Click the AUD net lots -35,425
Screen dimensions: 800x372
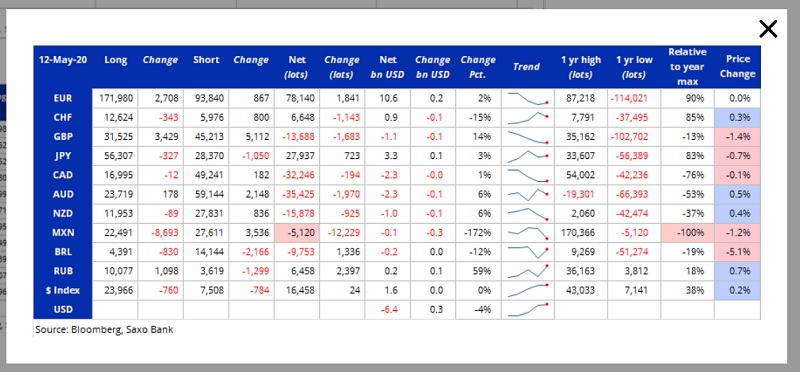298,194
